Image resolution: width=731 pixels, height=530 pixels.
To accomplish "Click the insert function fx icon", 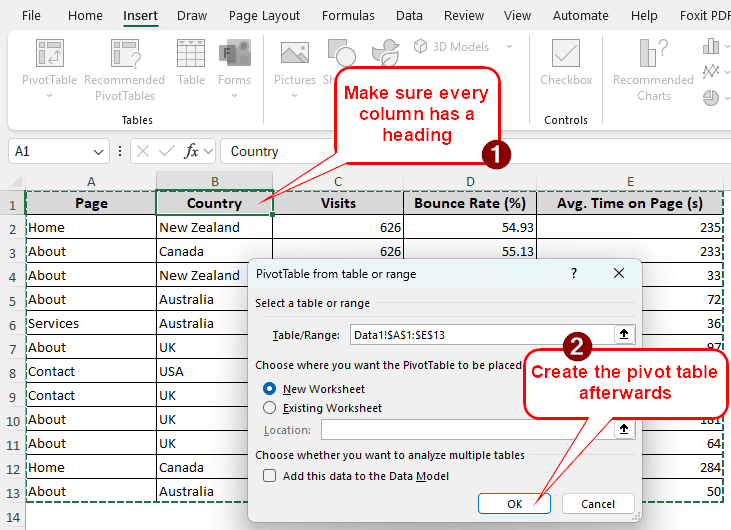I will coord(192,151).
